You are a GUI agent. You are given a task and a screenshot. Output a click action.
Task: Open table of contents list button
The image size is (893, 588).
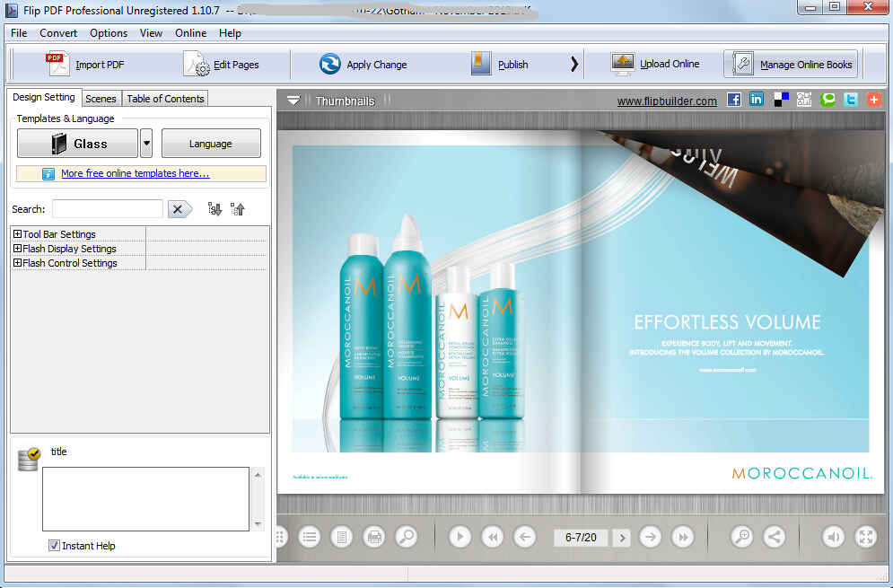click(x=310, y=537)
